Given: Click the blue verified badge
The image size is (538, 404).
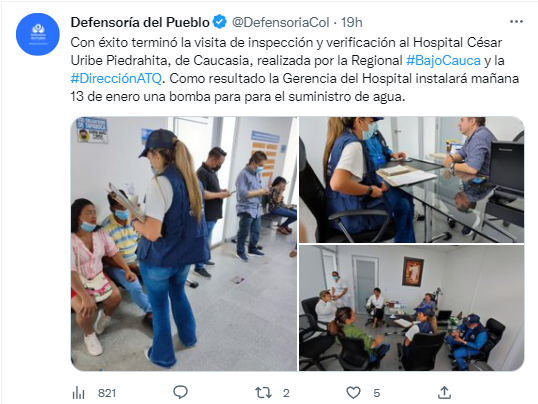Looking at the screenshot, I should [220, 22].
